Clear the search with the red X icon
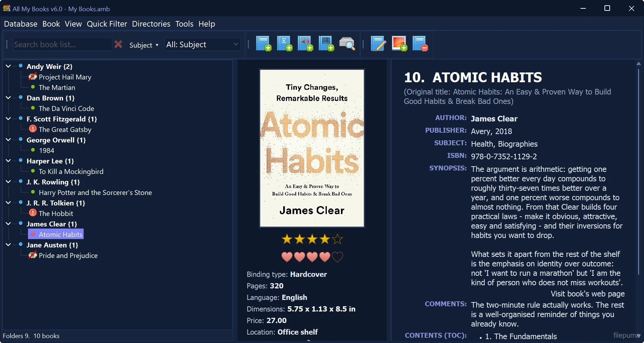Viewport: 644px width, 343px height. [x=118, y=44]
